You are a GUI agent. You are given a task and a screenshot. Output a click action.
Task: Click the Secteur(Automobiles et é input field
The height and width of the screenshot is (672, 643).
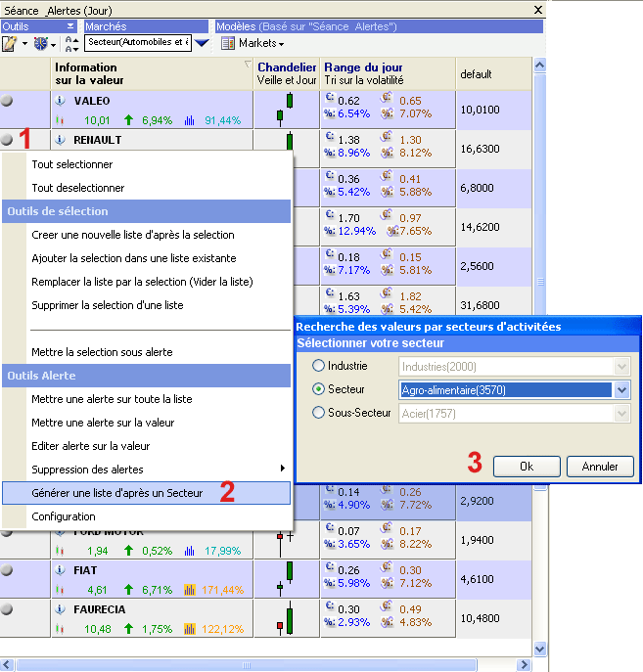[138, 42]
